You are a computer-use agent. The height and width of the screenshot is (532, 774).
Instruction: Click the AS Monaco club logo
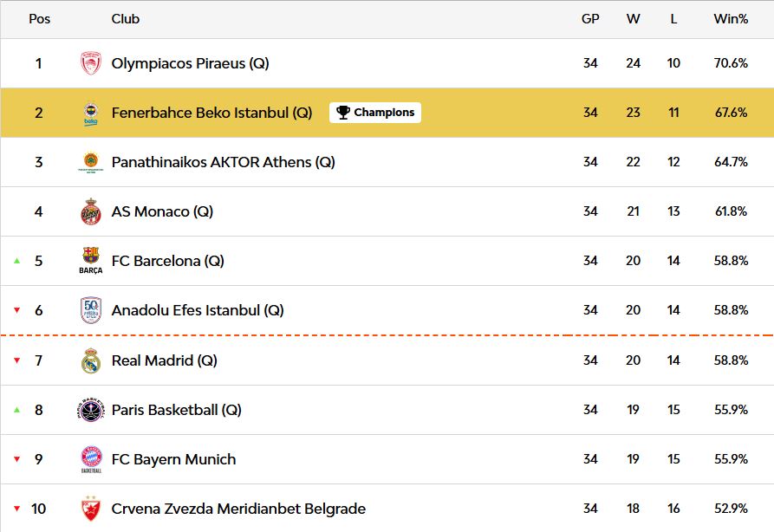click(x=91, y=212)
